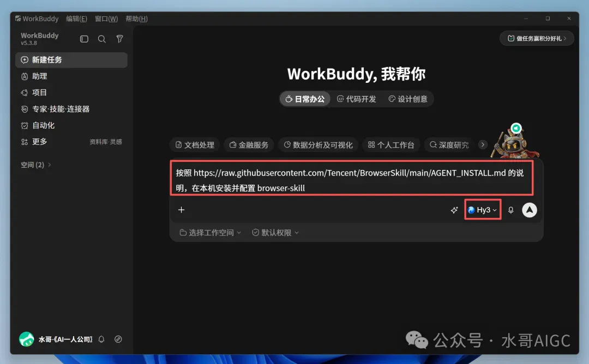This screenshot has height=364, width=589.
Task: Click the plus attachment icon
Action: tap(181, 210)
